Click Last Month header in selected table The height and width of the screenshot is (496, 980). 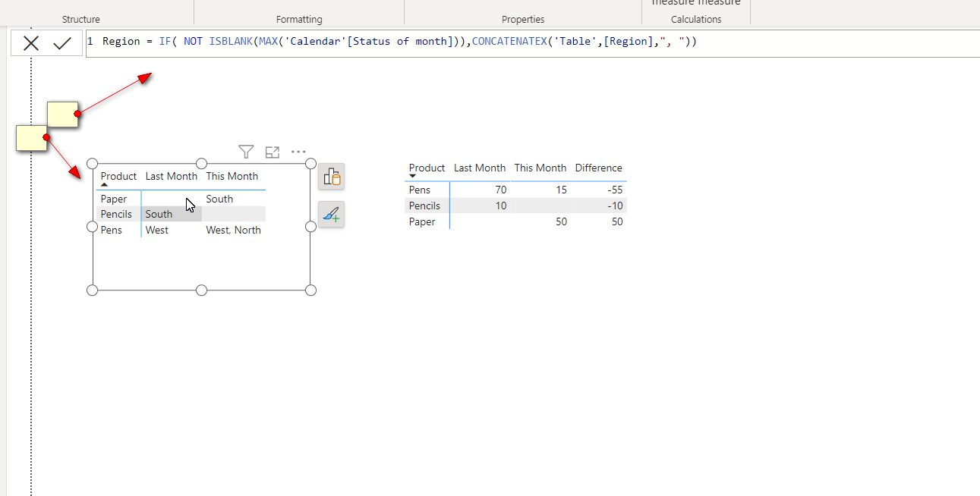tap(172, 176)
